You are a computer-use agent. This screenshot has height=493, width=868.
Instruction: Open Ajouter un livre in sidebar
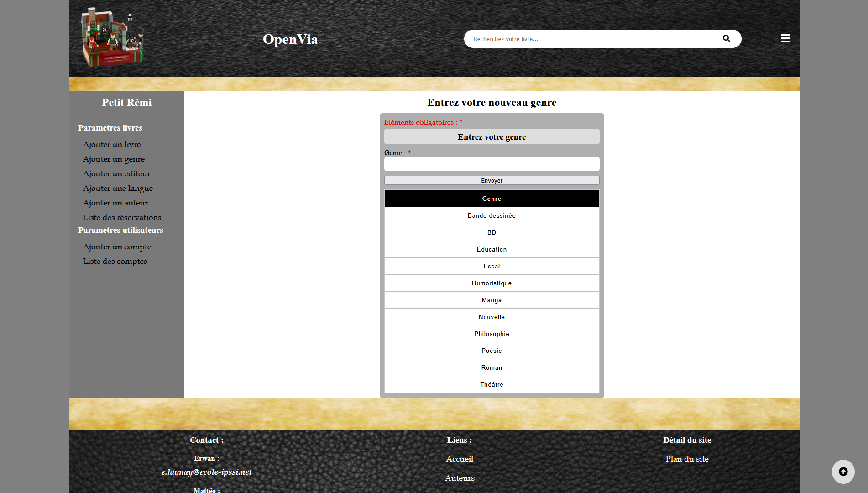point(112,144)
